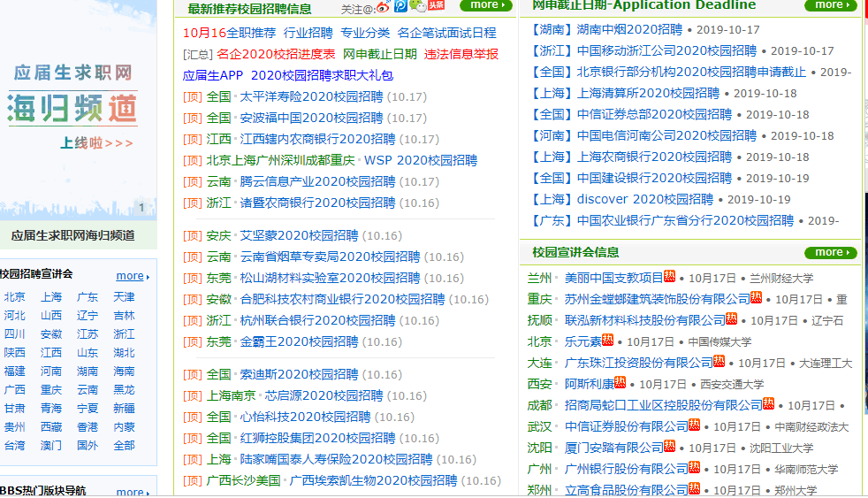
Task: Open 广州银行股份有限公司 campus talk
Action: 626,469
